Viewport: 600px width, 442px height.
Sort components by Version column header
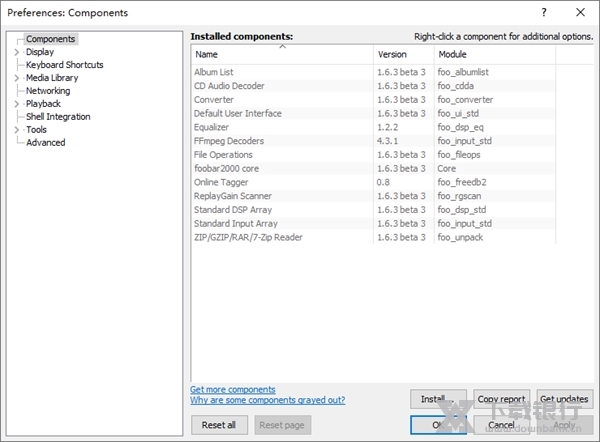404,54
